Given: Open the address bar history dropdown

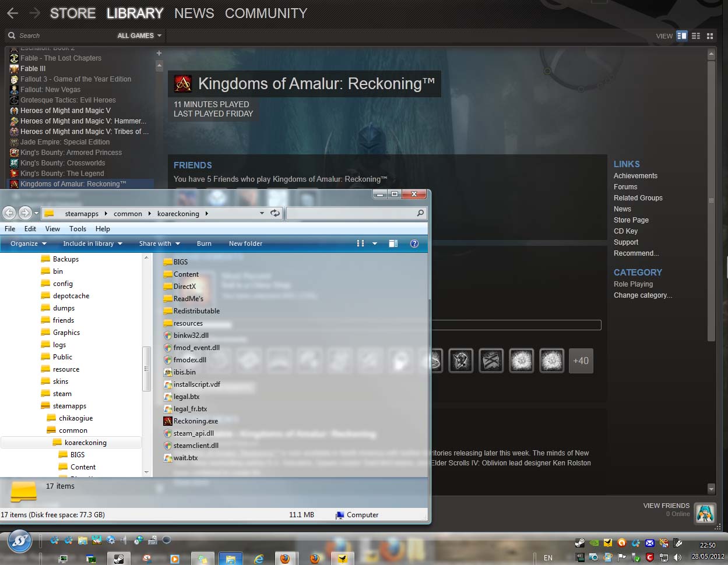Looking at the screenshot, I should pyautogui.click(x=262, y=213).
